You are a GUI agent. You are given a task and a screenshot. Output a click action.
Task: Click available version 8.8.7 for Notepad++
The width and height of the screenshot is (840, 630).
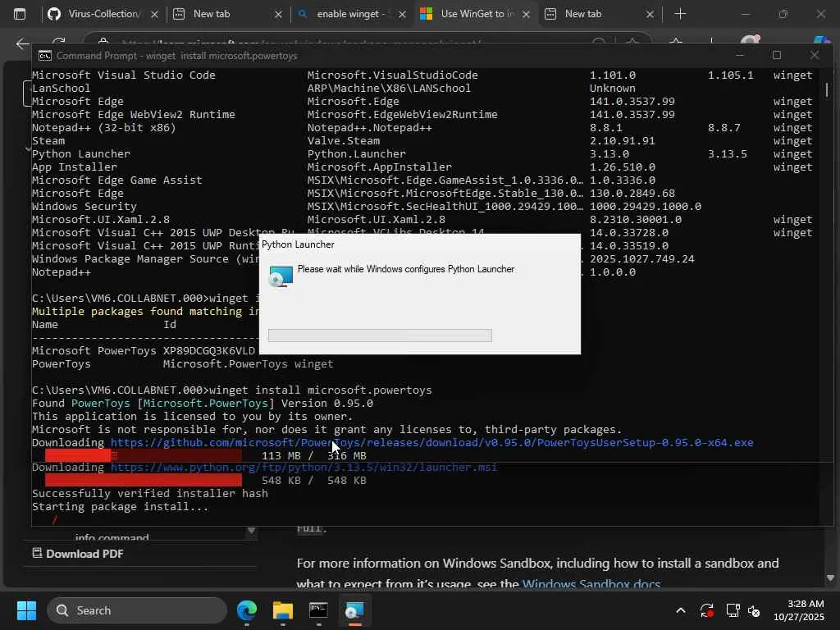[x=724, y=127]
